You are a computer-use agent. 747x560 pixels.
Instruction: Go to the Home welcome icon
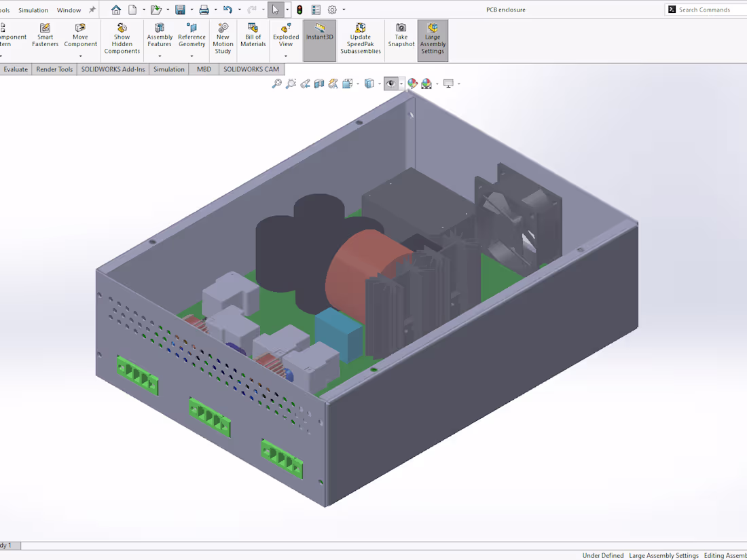click(115, 10)
